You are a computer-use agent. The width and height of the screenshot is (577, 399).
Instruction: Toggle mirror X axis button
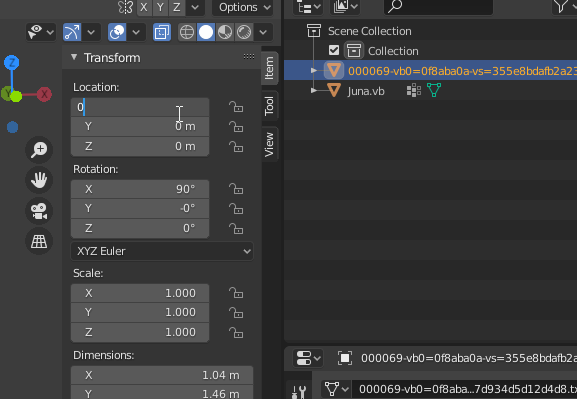point(144,7)
